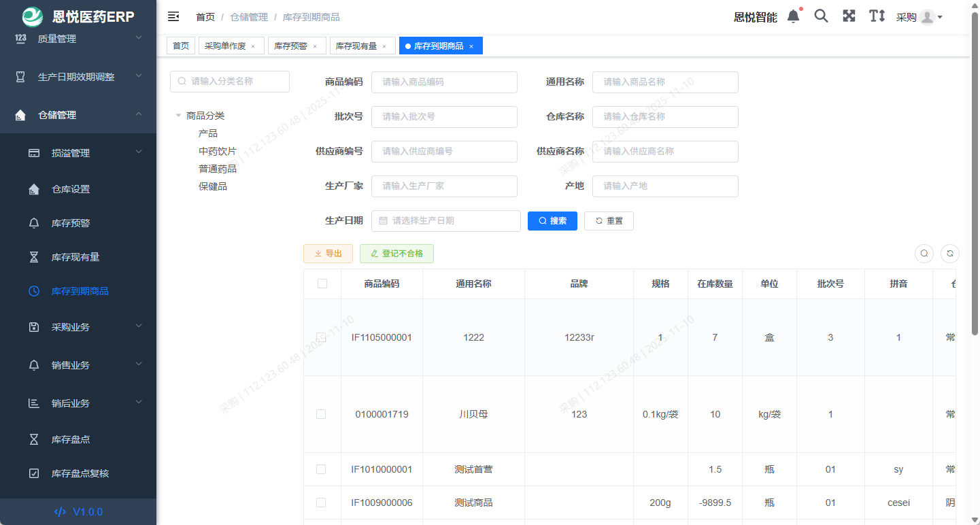The image size is (980, 525).
Task: Click the 登记不合格 button
Action: click(x=396, y=253)
